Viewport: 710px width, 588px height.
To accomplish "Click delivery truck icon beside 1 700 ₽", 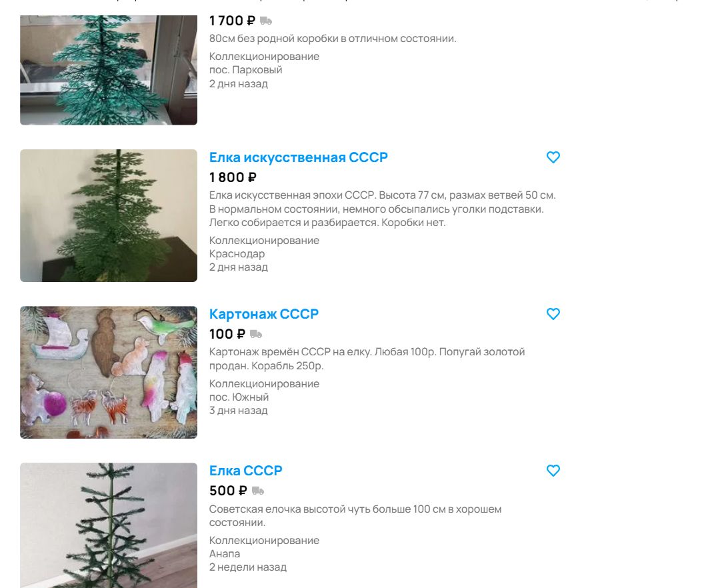I will click(266, 21).
